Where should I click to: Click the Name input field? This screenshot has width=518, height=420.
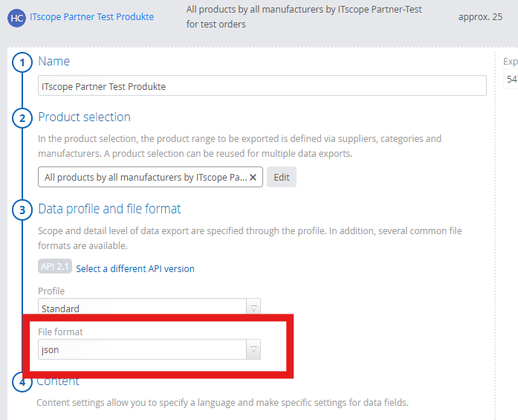(x=262, y=86)
